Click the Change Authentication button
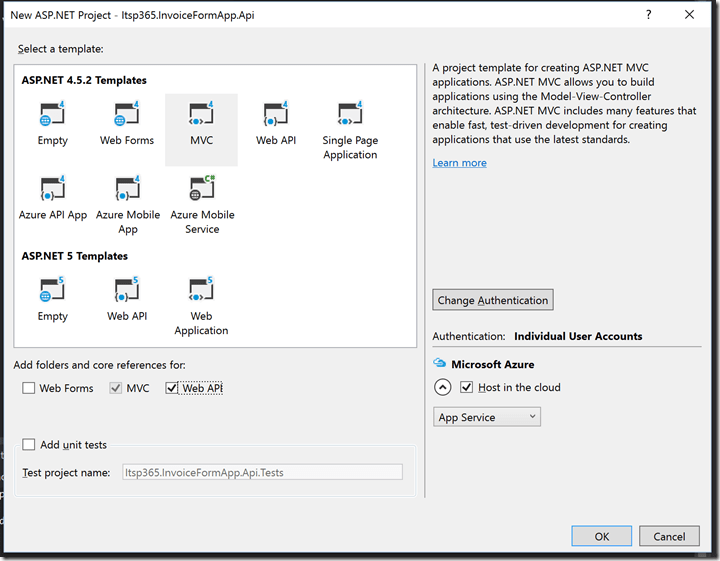The height and width of the screenshot is (561, 720). click(493, 300)
